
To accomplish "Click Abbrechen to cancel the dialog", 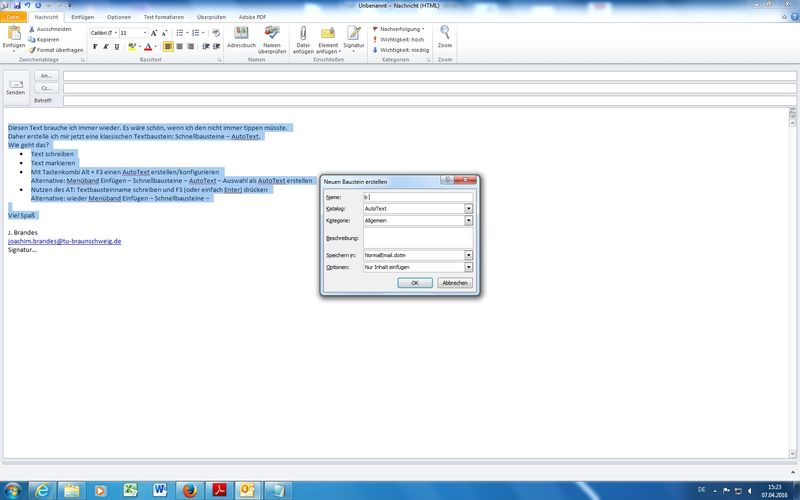I will click(x=455, y=283).
